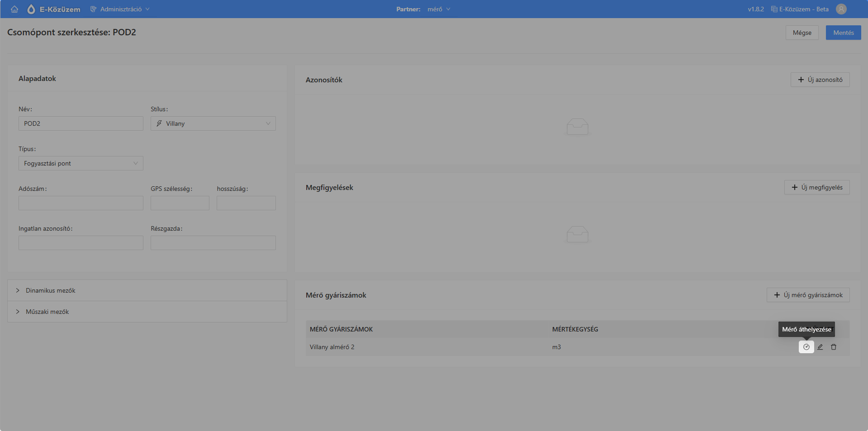Open the Adminisztráció menu
The width and height of the screenshot is (868, 431).
click(x=120, y=9)
